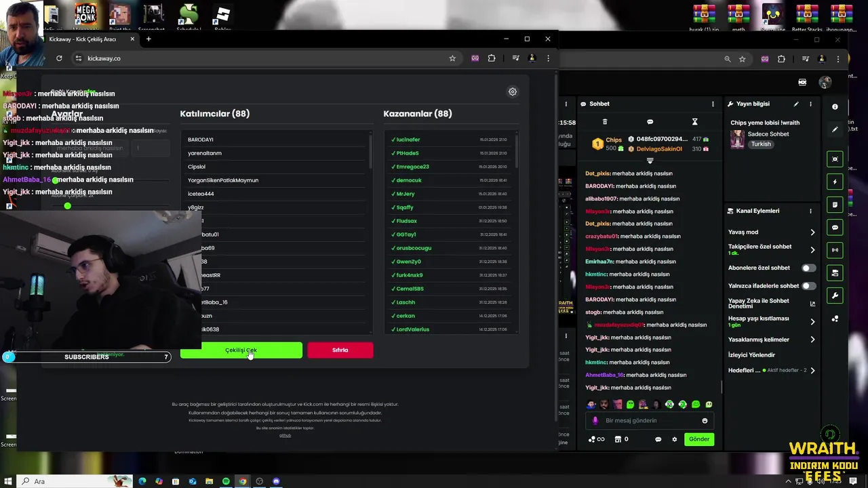Select participant yarenaltanm

click(277, 153)
